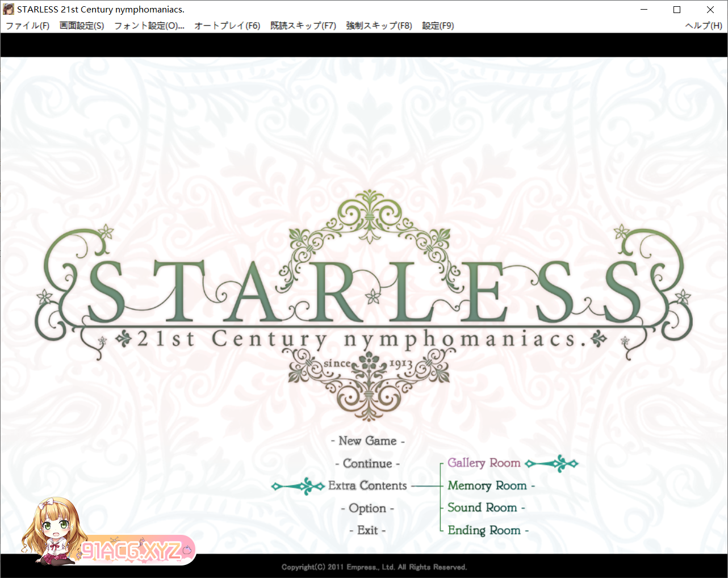Activate 強制スキップ(F8) forced skip
Viewport: 728px width, 578px height.
pyautogui.click(x=379, y=26)
